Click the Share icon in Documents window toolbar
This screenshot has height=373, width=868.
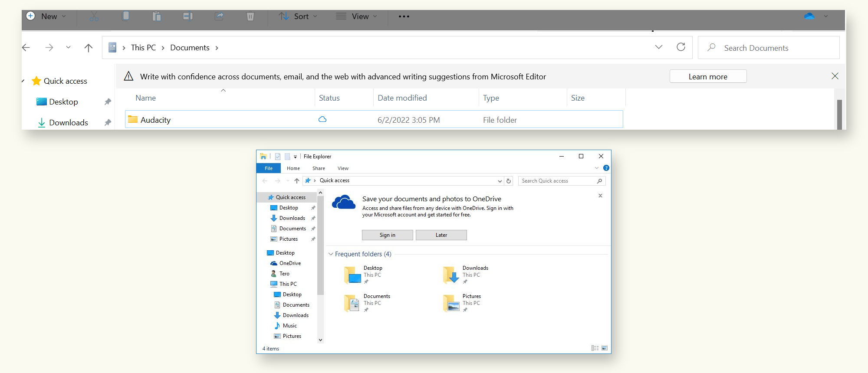[x=219, y=16]
